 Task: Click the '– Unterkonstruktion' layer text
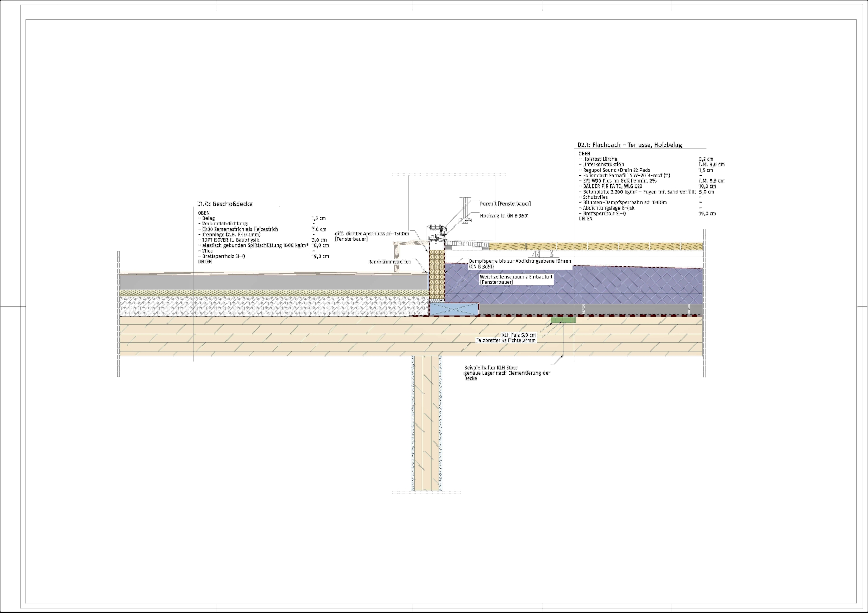[601, 164]
